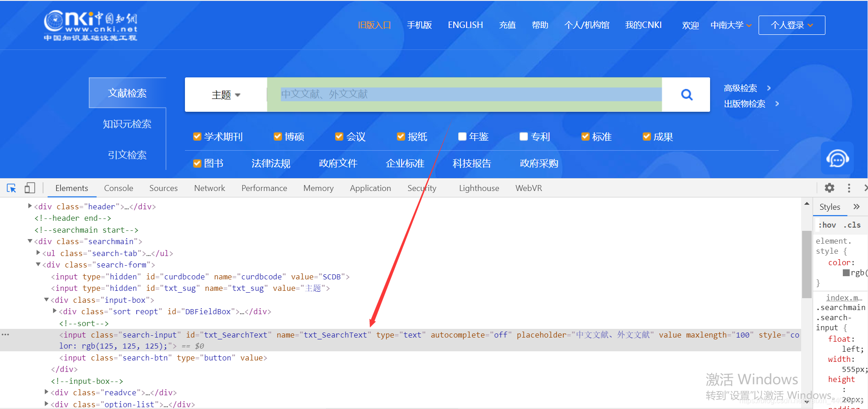This screenshot has height=409, width=868.
Task: Expand the div class readvce node
Action: coord(46,392)
